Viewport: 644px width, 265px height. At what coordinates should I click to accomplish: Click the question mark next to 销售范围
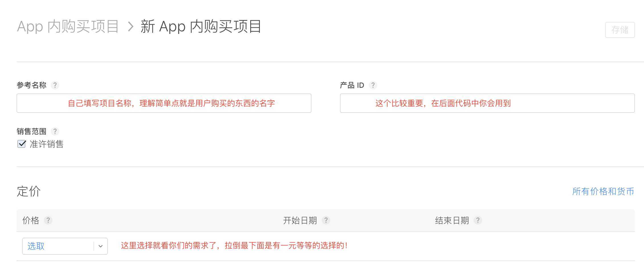tap(55, 131)
